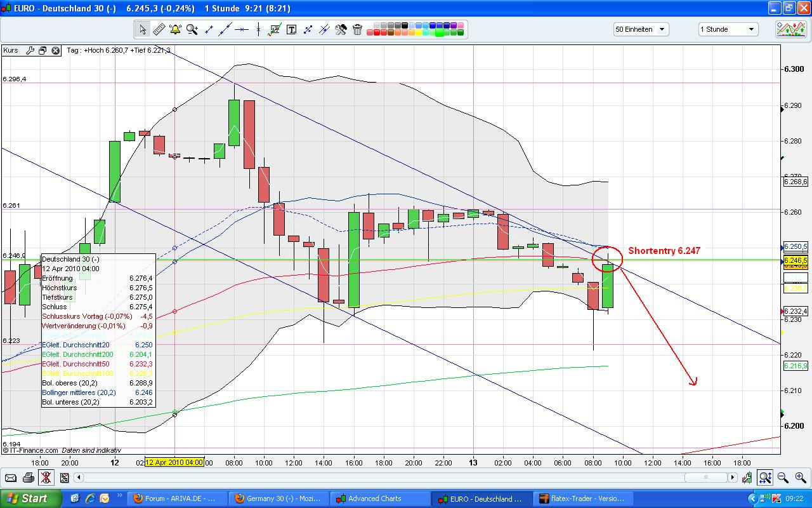Viewport: 812px width, 508px height.
Task: Select the long diagonal trendline tool
Action: [225, 29]
